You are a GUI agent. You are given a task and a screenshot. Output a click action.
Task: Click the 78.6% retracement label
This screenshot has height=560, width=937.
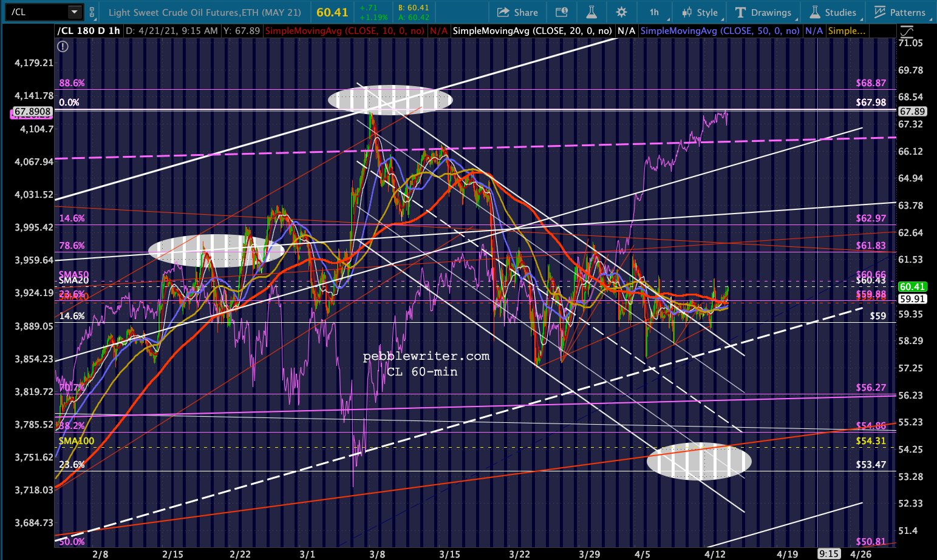coord(72,245)
